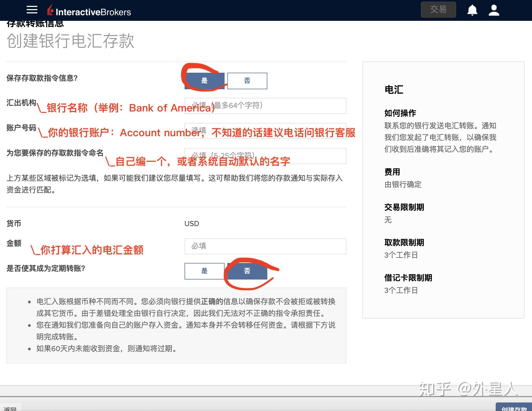Open the user account profile icon

pyautogui.click(x=494, y=10)
